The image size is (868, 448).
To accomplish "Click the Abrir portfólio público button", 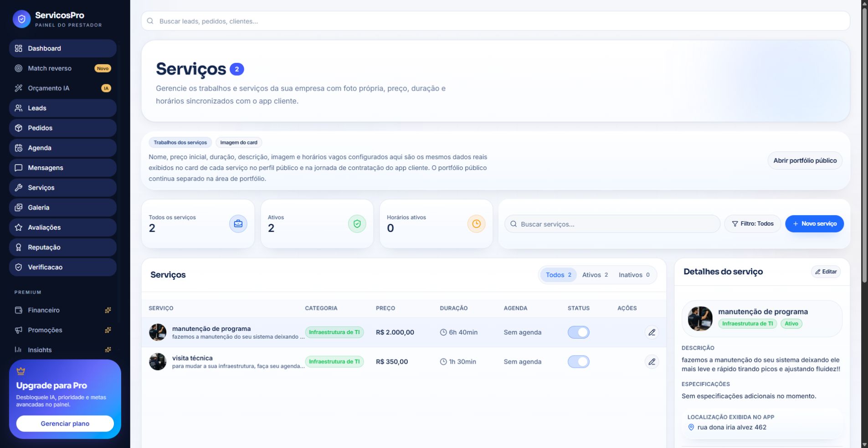I will [805, 160].
